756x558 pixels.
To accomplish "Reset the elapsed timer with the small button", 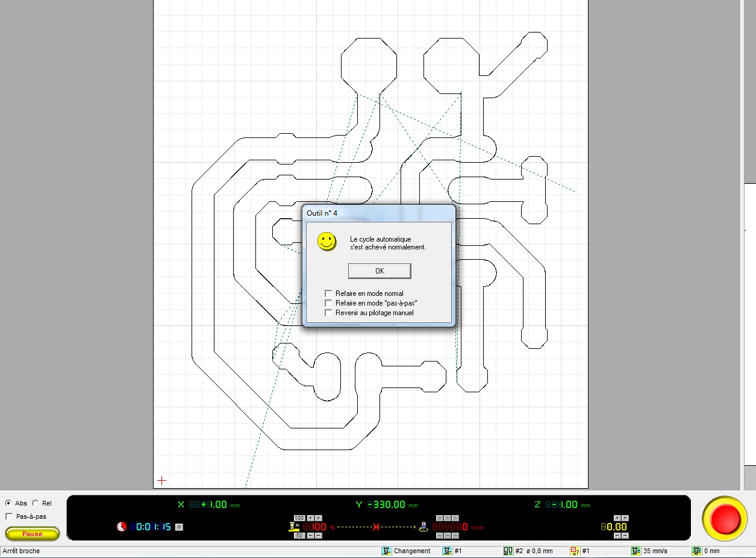I will 179,527.
